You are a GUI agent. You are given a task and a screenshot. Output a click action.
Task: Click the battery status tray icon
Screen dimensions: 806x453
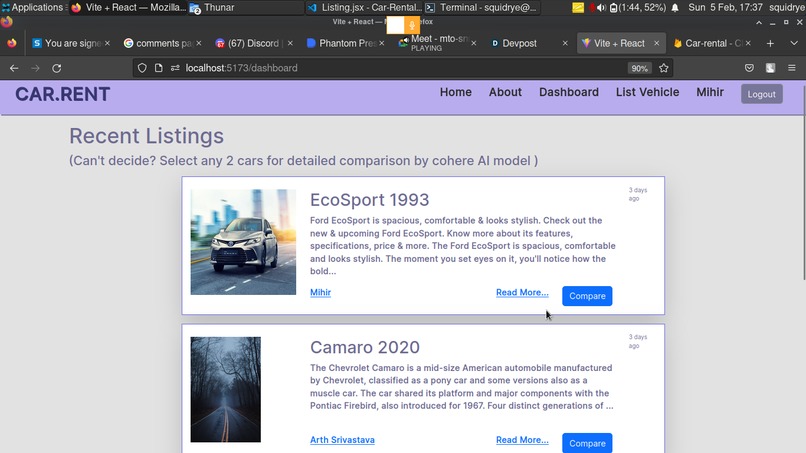pyautogui.click(x=613, y=8)
